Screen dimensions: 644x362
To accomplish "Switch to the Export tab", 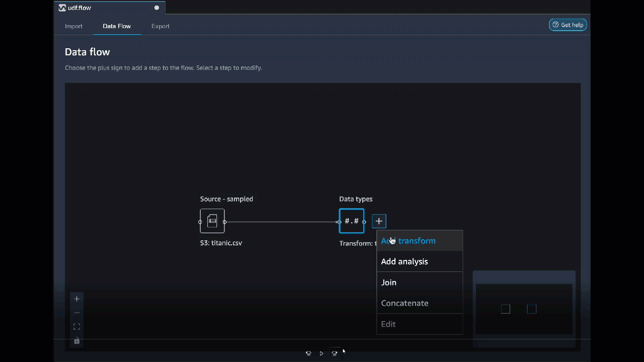I will (160, 26).
